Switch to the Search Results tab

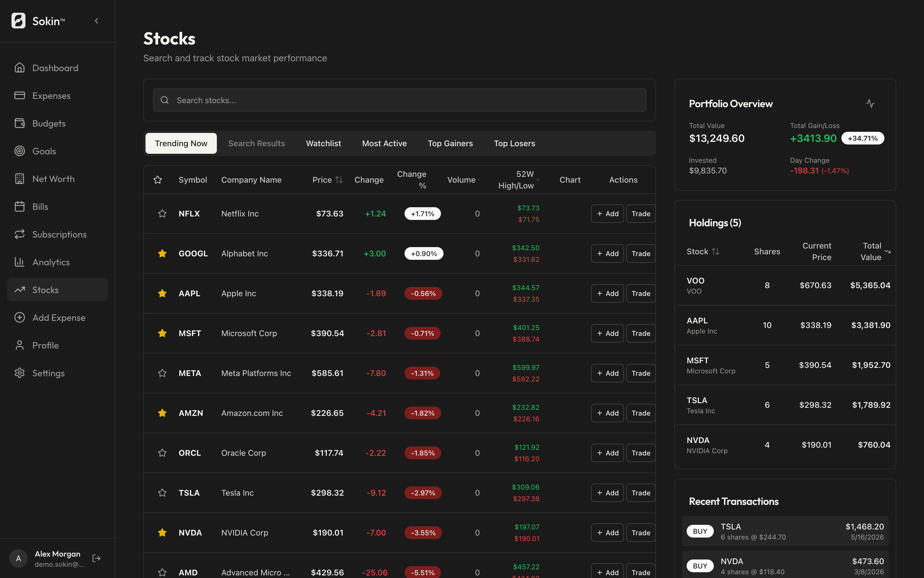coord(257,143)
